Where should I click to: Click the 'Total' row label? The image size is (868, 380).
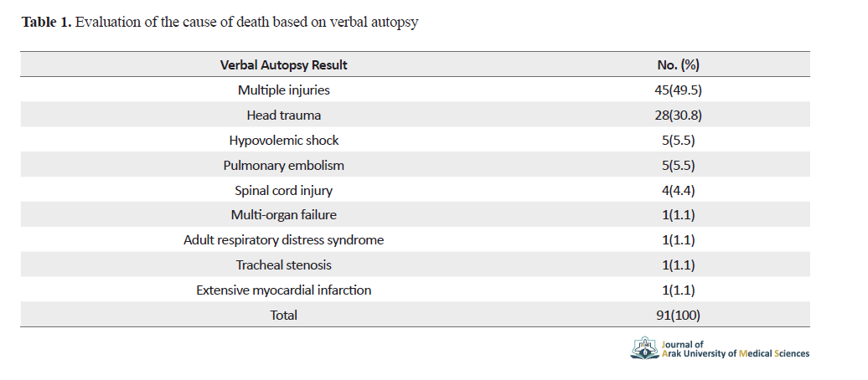(x=283, y=315)
